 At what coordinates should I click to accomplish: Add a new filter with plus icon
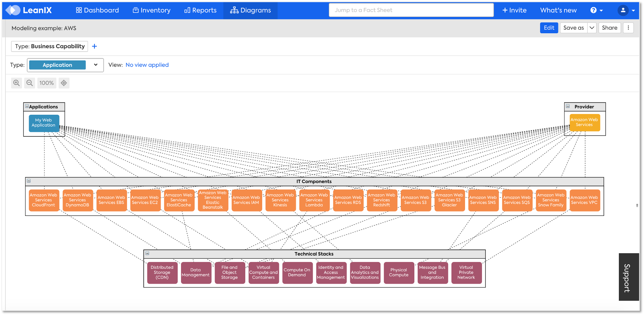[x=94, y=46]
